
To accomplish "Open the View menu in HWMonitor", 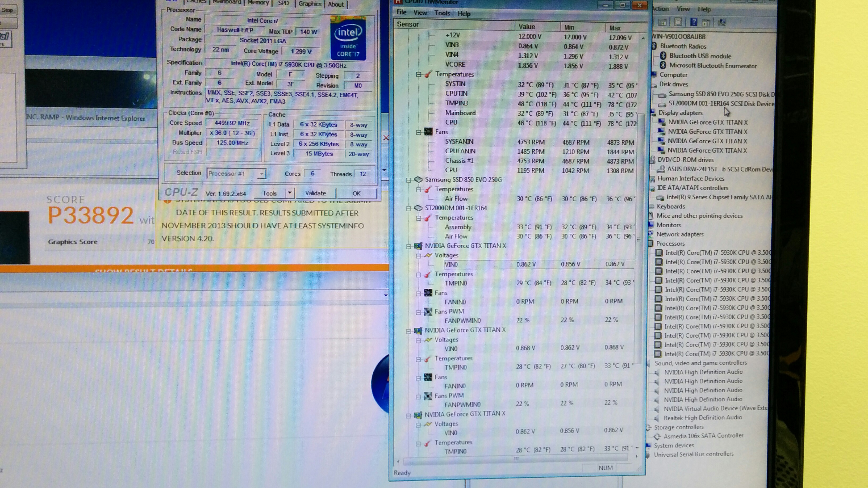I will [420, 13].
